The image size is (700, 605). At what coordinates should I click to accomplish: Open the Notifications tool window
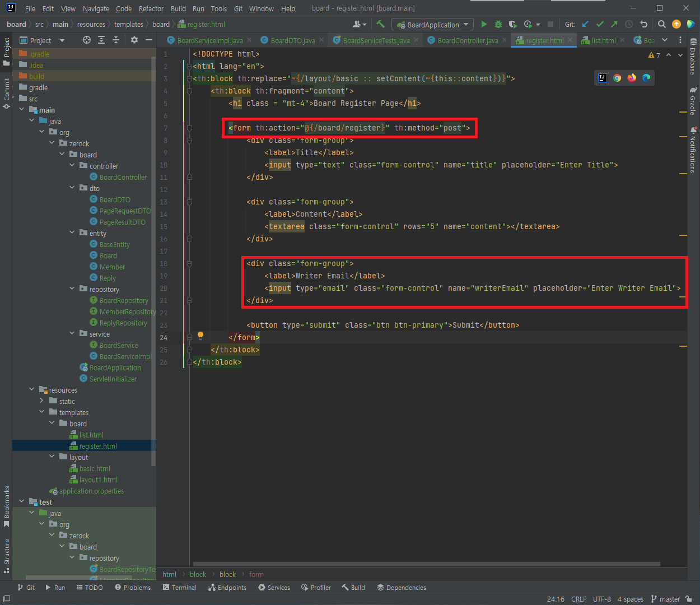(x=693, y=150)
